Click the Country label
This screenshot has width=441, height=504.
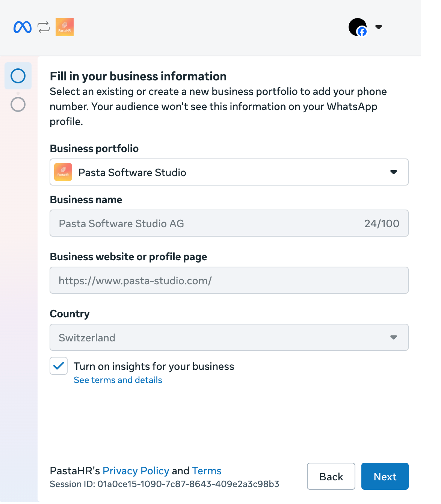click(x=70, y=314)
